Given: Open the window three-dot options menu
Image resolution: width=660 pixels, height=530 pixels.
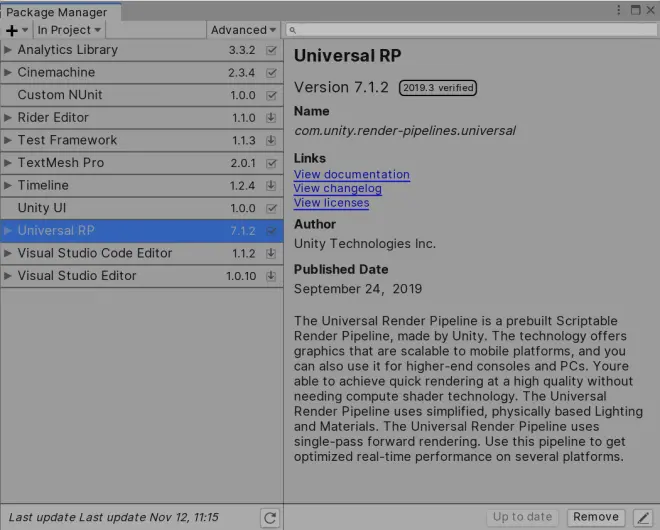Looking at the screenshot, I should 618,10.
